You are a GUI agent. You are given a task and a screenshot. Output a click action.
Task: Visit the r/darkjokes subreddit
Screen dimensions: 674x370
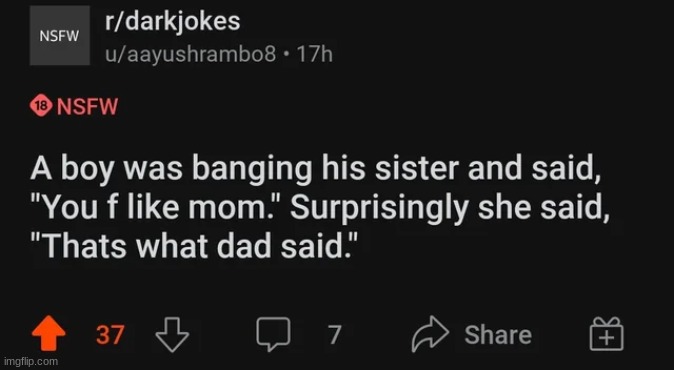[x=173, y=21]
